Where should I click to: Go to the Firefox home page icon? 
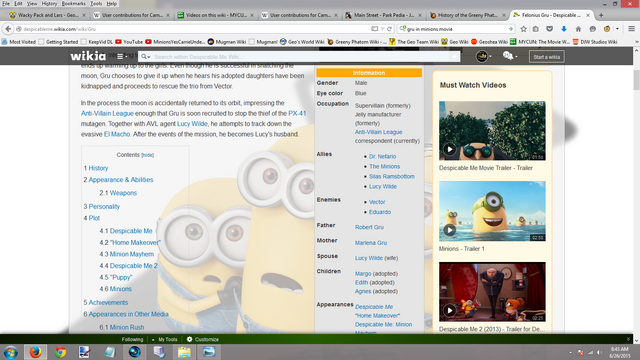click(578, 29)
